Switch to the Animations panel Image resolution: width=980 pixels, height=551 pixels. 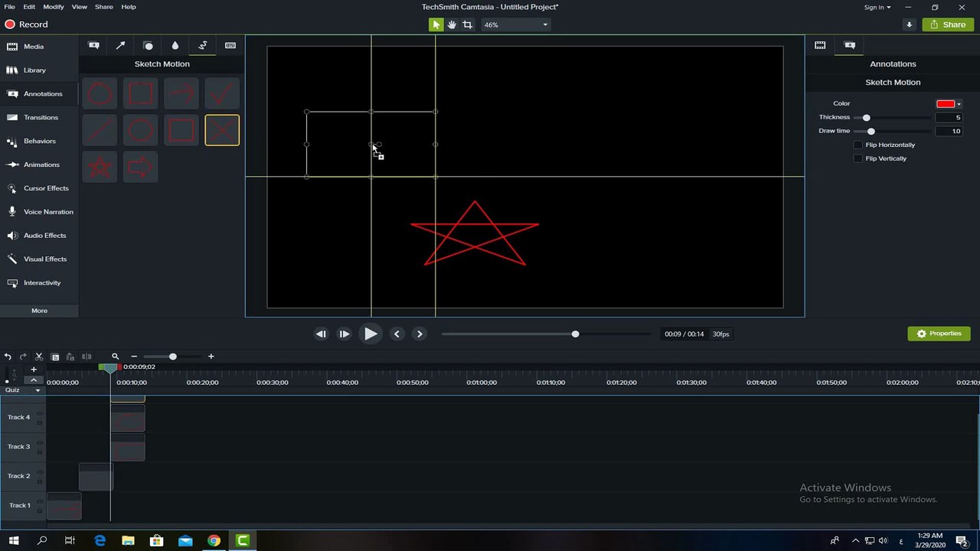pos(39,165)
